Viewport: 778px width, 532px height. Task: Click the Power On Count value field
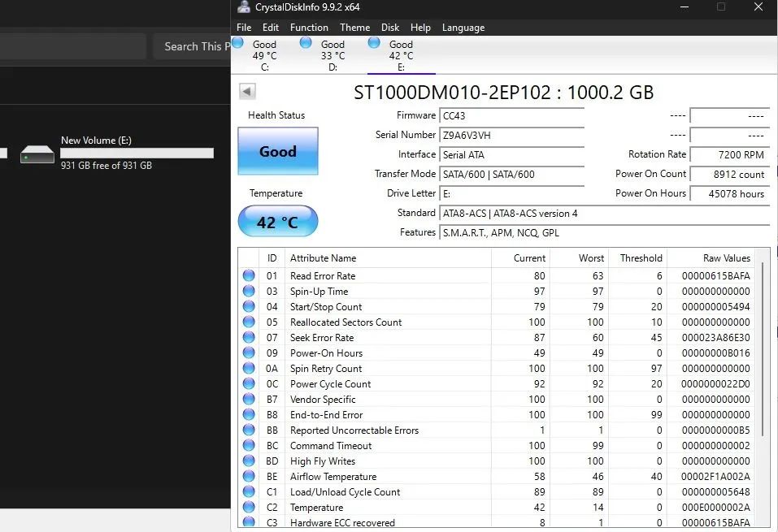click(x=730, y=175)
